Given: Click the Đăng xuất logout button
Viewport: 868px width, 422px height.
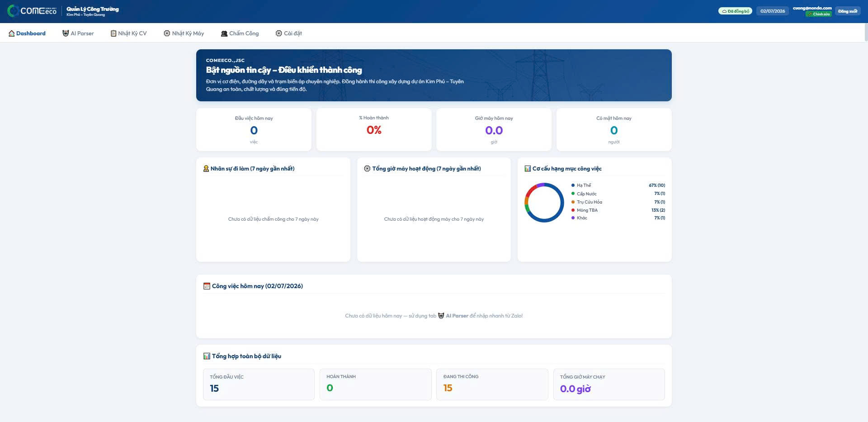Looking at the screenshot, I should click(x=848, y=11).
